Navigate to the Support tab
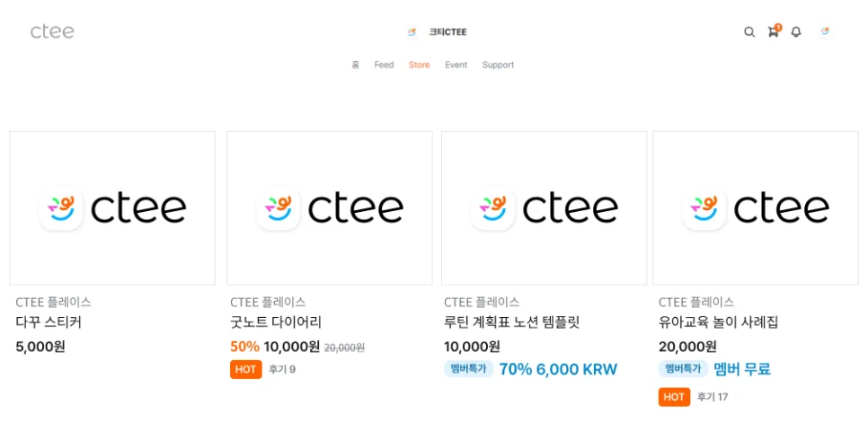Screen dimensions: 868x423 click(498, 65)
